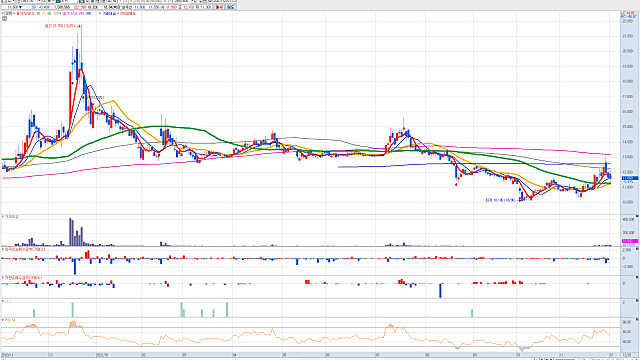
Task: Click the 11 month label on date axis
Action: tap(562, 355)
